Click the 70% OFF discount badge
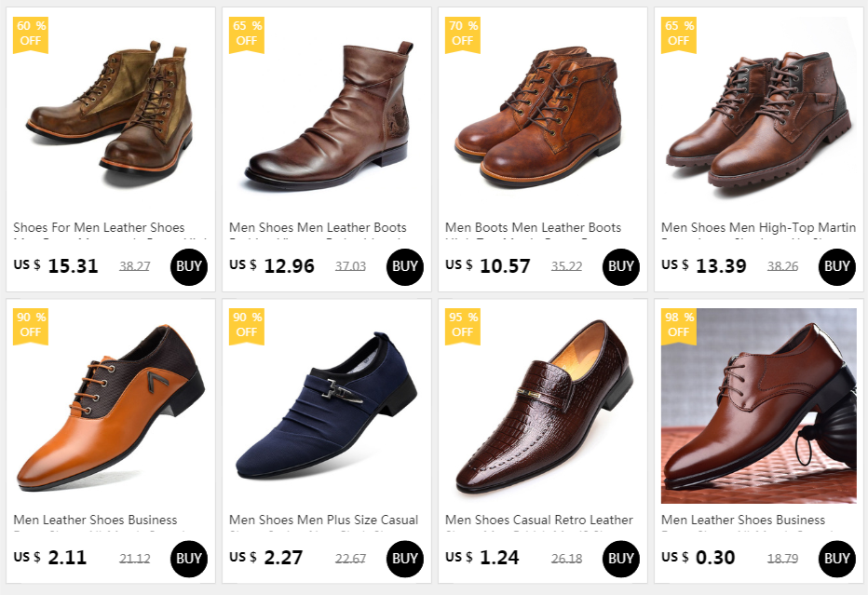The height and width of the screenshot is (595, 868). click(463, 34)
